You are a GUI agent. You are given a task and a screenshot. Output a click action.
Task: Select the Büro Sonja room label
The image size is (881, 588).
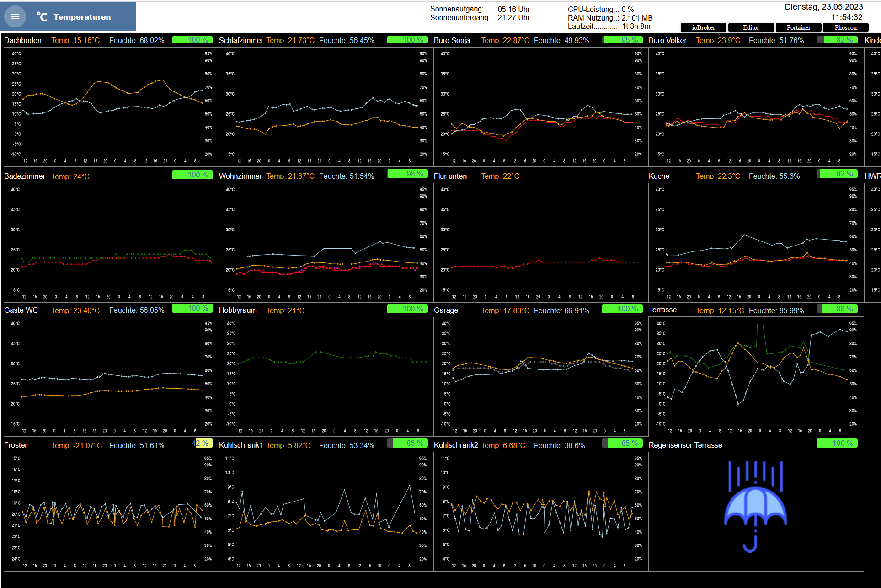(452, 40)
